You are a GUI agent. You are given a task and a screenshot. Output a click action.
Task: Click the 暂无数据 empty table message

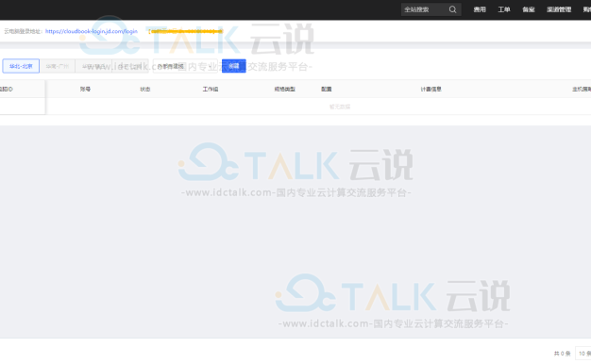(340, 107)
